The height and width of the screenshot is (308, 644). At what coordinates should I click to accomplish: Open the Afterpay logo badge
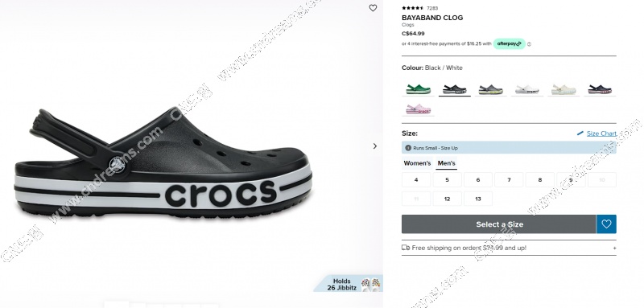pos(510,44)
